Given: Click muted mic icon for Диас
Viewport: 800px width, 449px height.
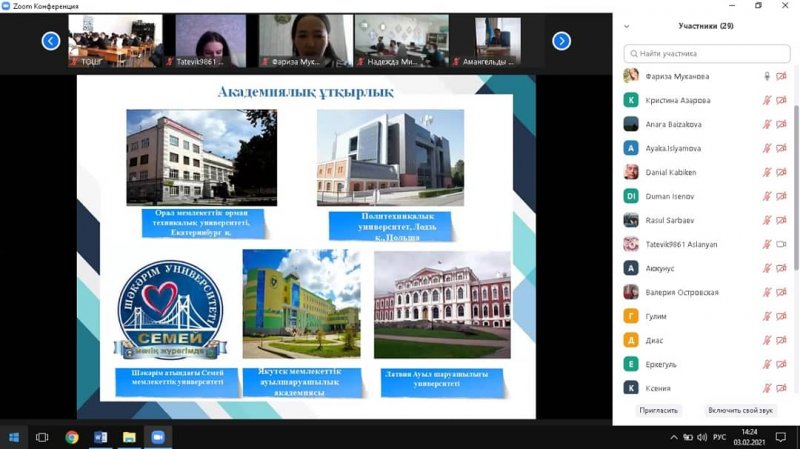Looking at the screenshot, I should (766, 340).
